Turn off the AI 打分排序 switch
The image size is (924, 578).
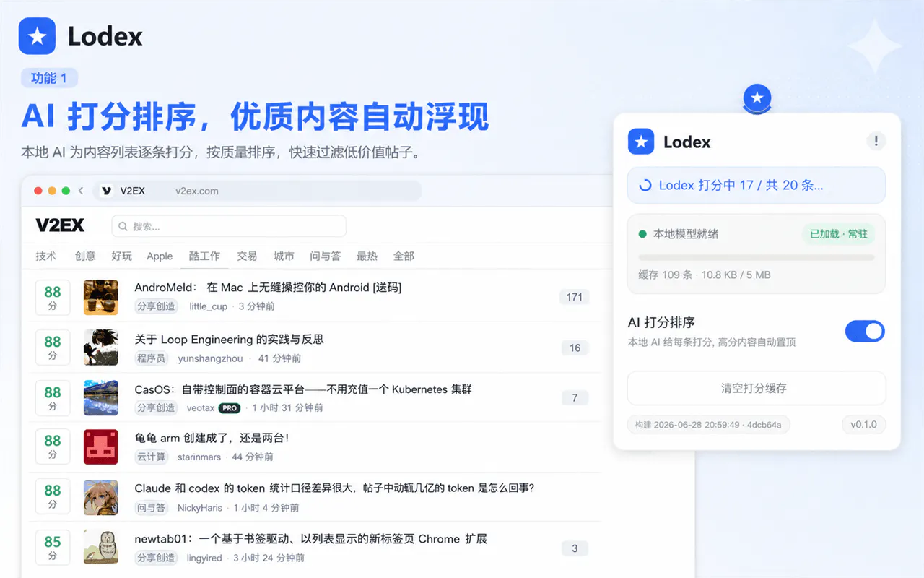click(x=865, y=332)
